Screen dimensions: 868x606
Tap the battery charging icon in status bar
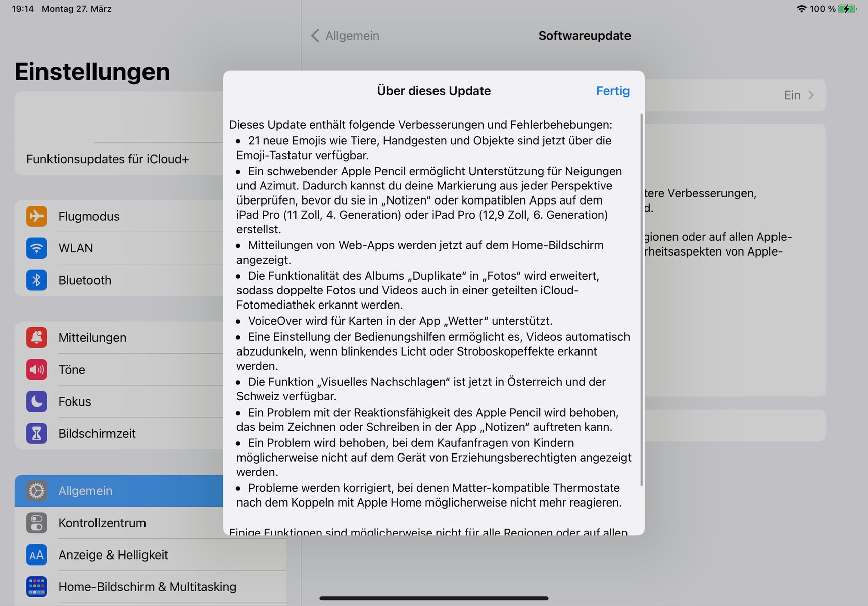(x=847, y=9)
